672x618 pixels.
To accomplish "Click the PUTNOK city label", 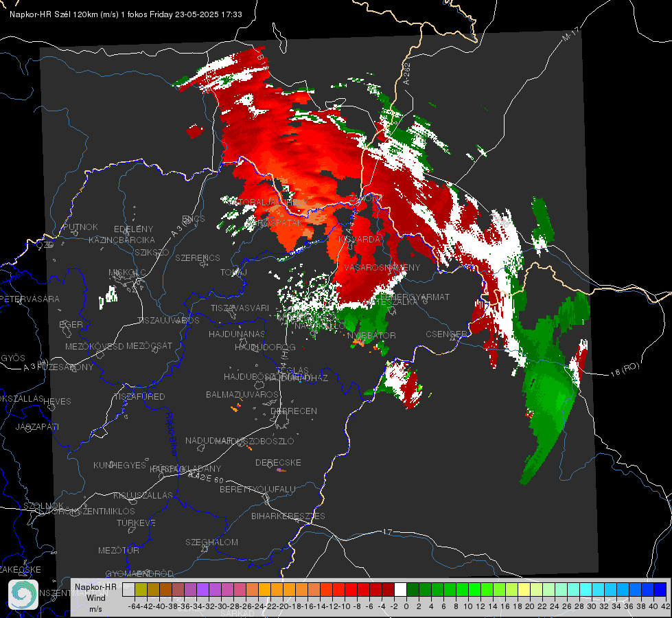I will [80, 227].
